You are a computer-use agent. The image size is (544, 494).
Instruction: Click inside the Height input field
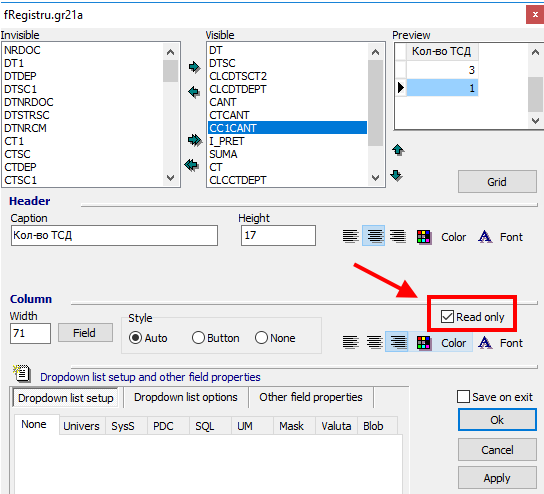click(278, 236)
